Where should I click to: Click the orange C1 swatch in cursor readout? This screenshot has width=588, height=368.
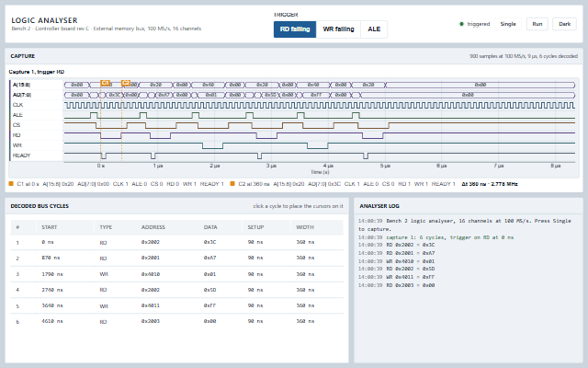(11, 184)
